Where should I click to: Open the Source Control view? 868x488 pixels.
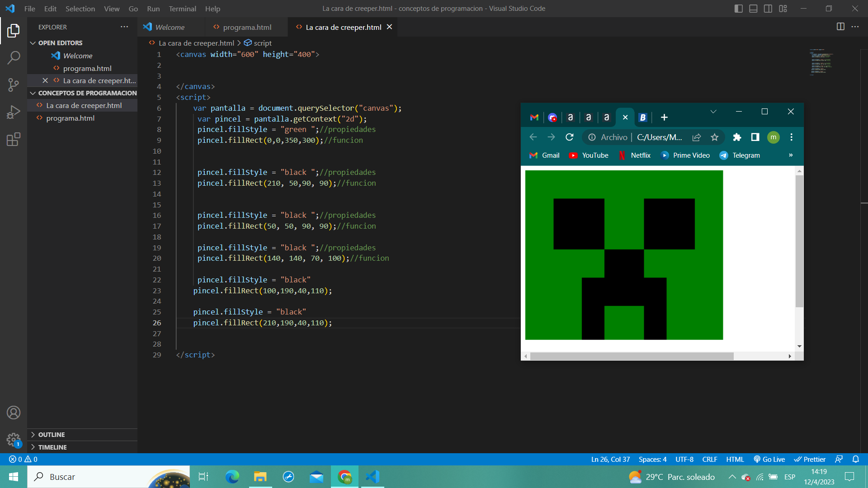pos(14,84)
